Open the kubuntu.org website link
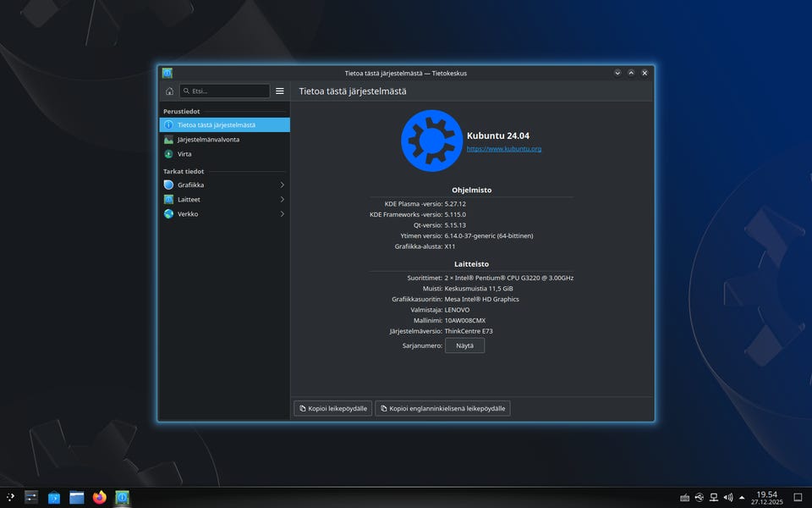The height and width of the screenshot is (508, 812). (504, 149)
